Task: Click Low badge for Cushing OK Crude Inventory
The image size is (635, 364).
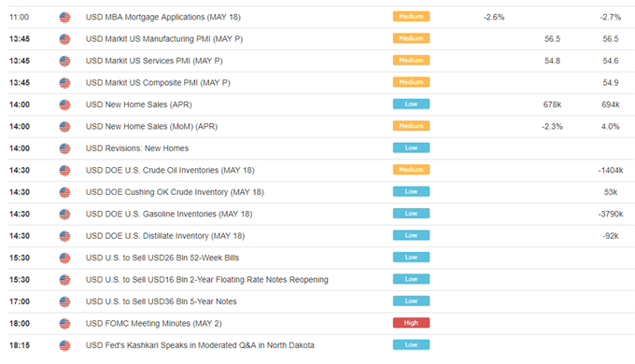Action: [x=411, y=191]
